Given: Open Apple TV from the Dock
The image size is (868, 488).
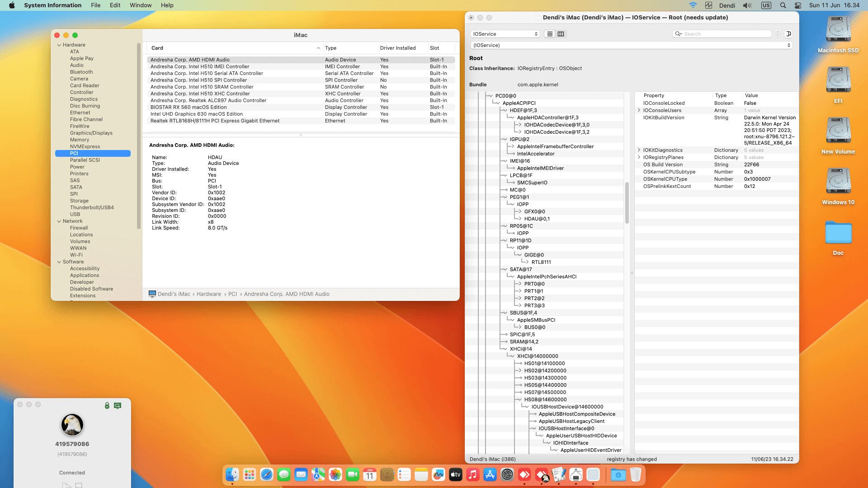Looking at the screenshot, I should [456, 474].
